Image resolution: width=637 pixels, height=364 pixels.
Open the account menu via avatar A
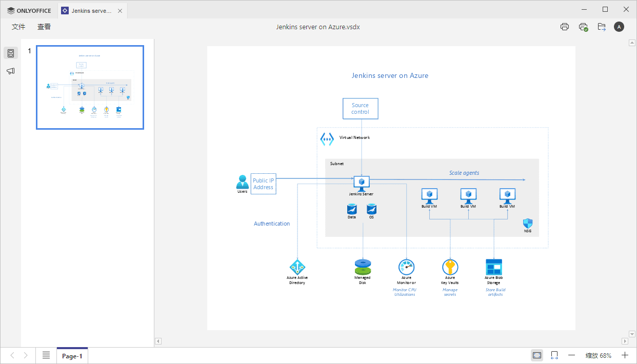click(x=619, y=27)
